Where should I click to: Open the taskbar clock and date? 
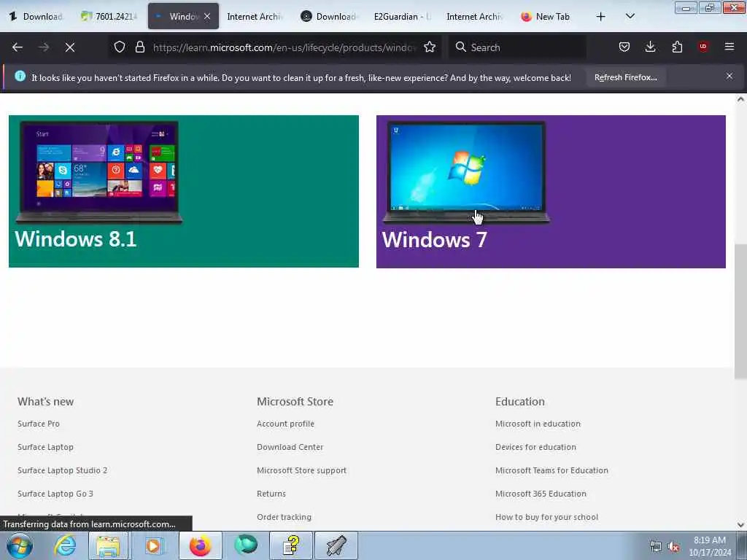point(710,546)
